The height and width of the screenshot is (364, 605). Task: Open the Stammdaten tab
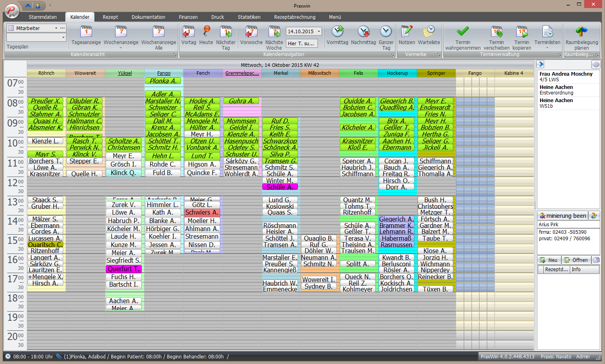(x=43, y=17)
